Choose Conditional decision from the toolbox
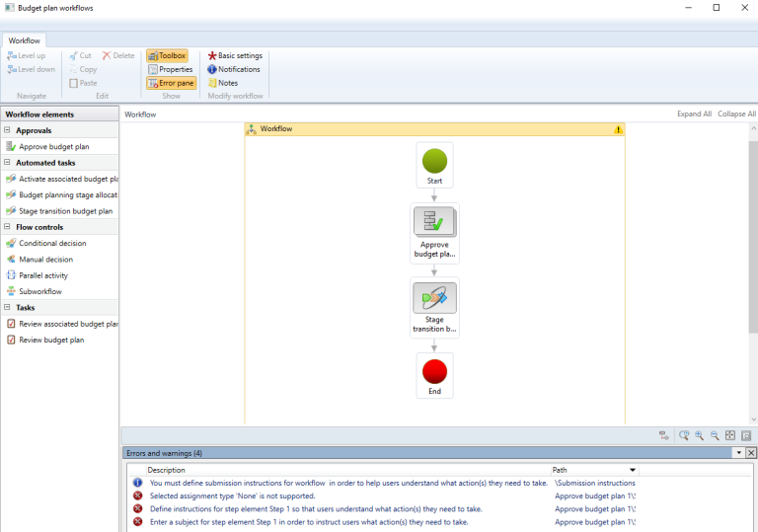Screen dimensions: 758x532 click(x=52, y=244)
